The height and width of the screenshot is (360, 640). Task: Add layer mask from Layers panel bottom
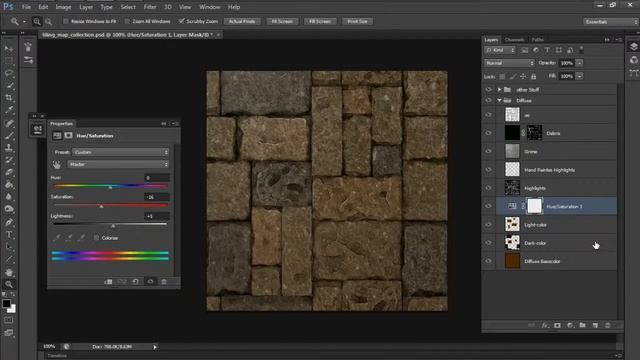pyautogui.click(x=557, y=325)
